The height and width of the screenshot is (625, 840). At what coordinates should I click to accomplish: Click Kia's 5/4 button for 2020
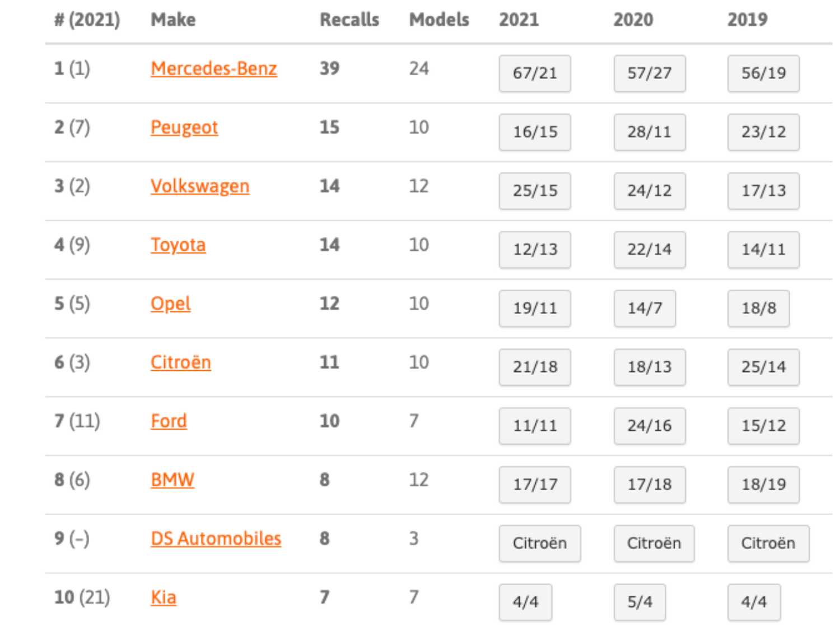pyautogui.click(x=640, y=603)
